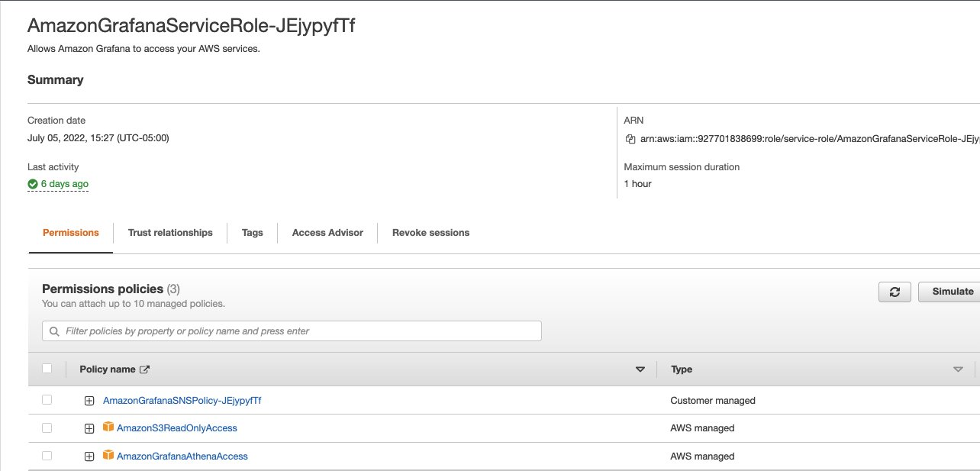Switch to the Trust relationships tab
This screenshot has width=980, height=471.
pyautogui.click(x=169, y=233)
